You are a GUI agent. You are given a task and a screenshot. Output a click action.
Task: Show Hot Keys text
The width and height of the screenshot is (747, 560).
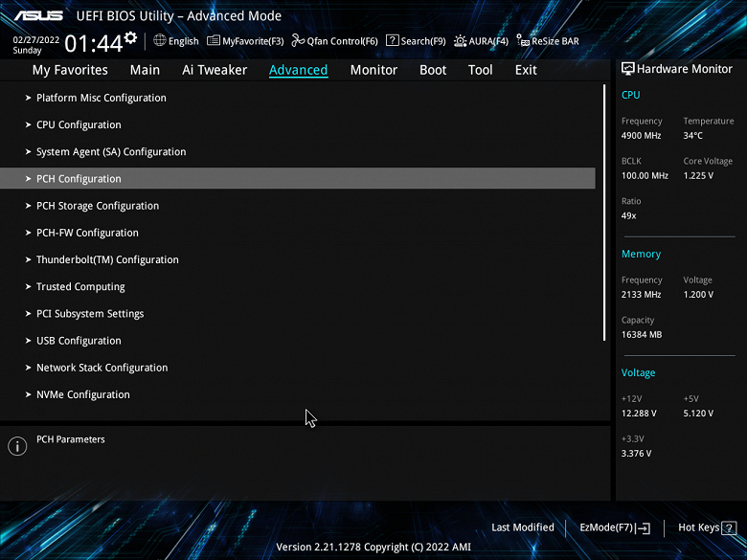(x=699, y=527)
